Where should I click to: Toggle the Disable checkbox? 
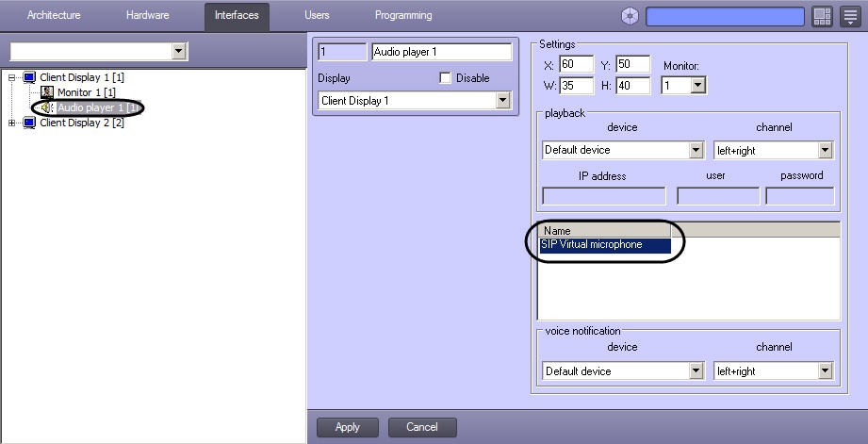pos(445,78)
